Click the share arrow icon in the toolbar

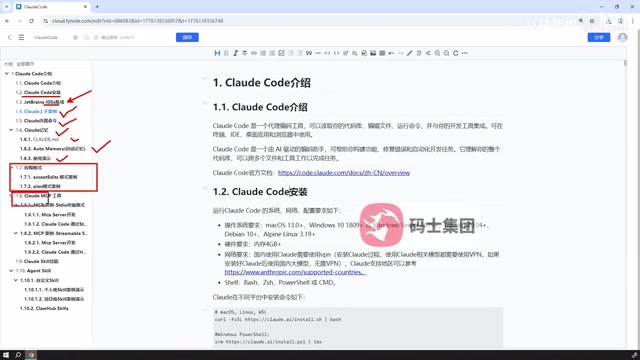428,53
